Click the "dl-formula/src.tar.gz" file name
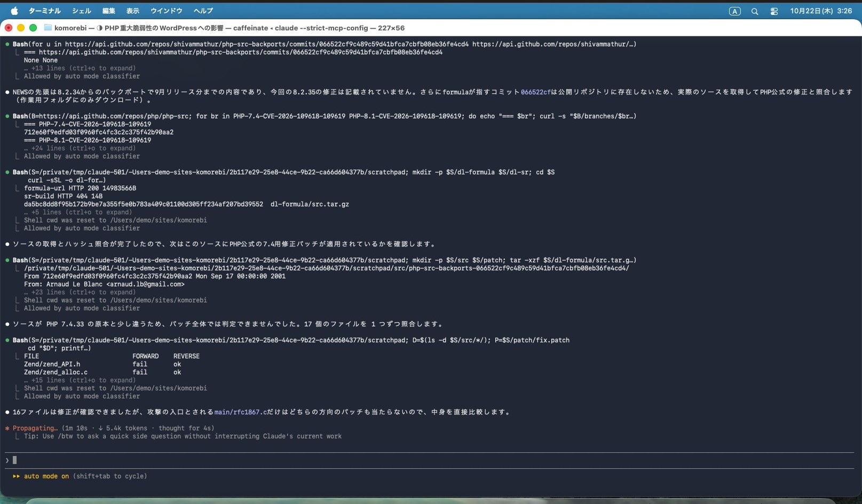 tap(310, 204)
